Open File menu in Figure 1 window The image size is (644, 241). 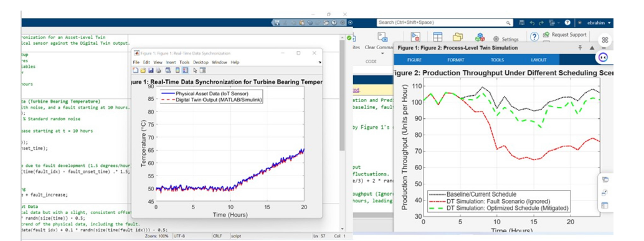coord(136,62)
